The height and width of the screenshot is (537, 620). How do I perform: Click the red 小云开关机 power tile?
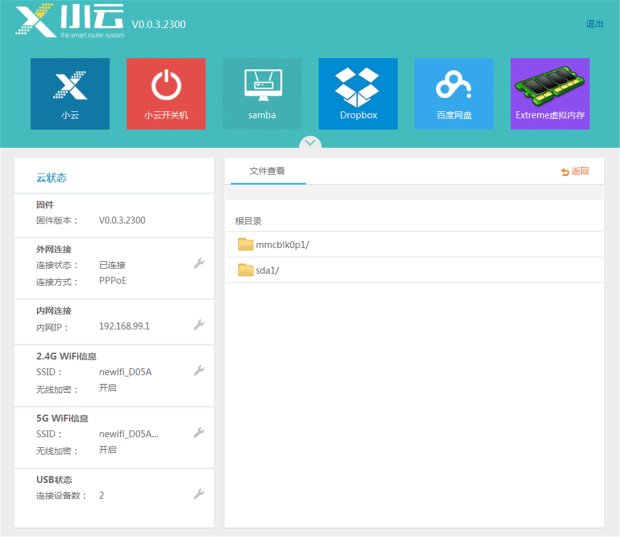166,94
